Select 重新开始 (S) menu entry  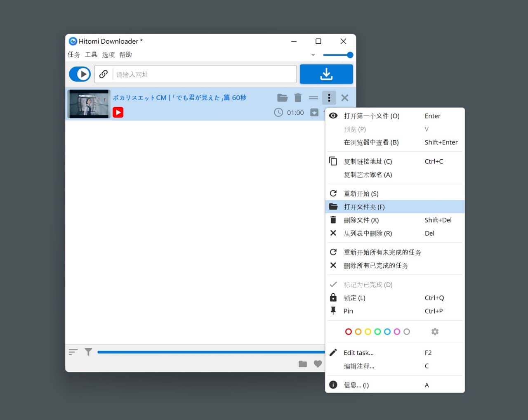(395, 193)
